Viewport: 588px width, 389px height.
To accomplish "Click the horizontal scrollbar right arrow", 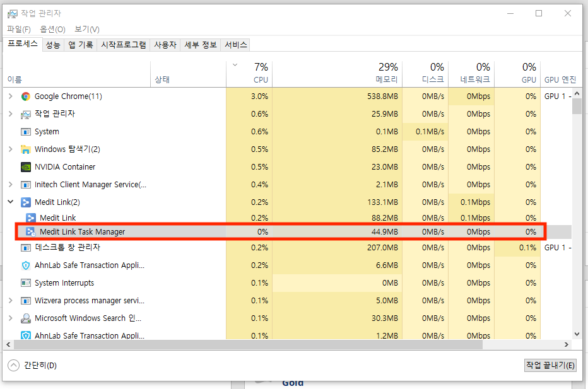I will (x=567, y=344).
